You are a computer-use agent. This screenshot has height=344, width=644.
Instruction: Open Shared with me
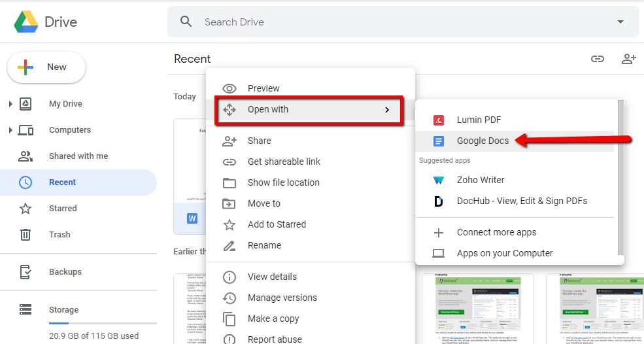tap(78, 156)
